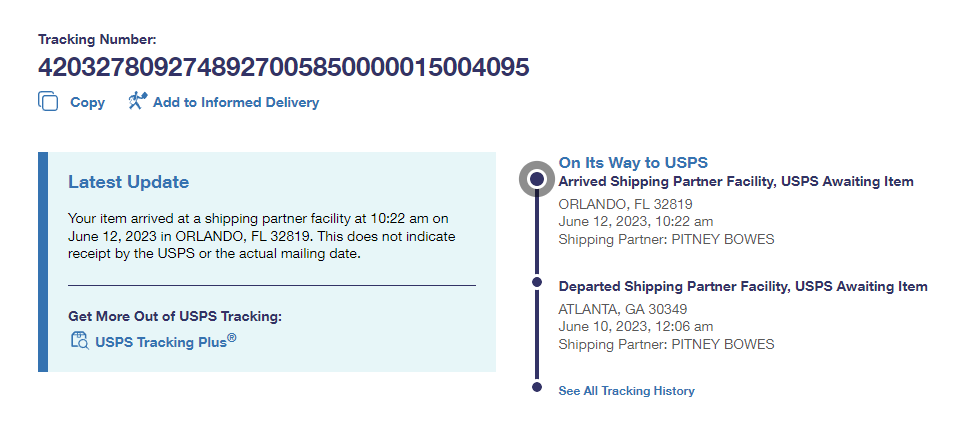This screenshot has height=437, width=958.
Task: Click the "June 10, 2023, 12:06 am" timestamp
Action: (635, 326)
